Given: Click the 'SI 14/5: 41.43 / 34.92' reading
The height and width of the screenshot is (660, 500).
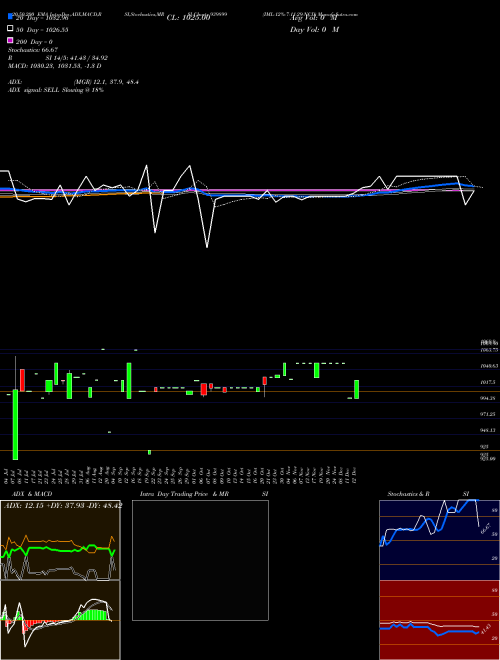Looking at the screenshot, I should pos(77,58).
